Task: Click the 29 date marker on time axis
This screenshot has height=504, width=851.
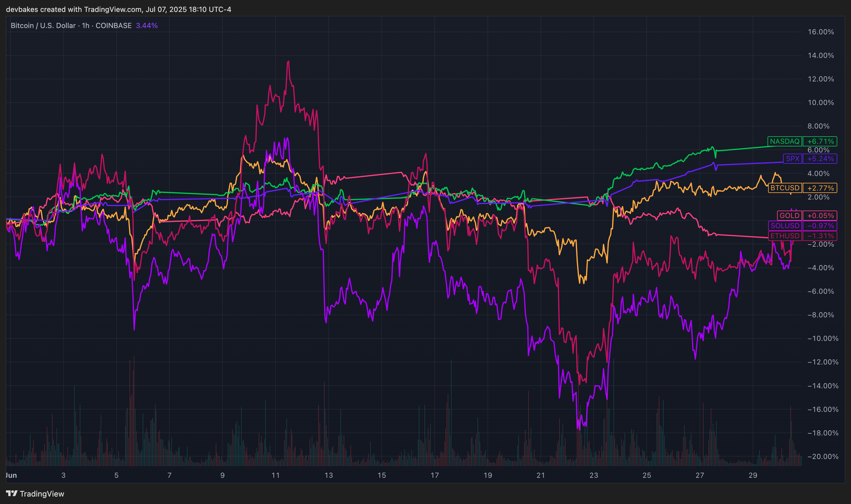Action: click(753, 475)
